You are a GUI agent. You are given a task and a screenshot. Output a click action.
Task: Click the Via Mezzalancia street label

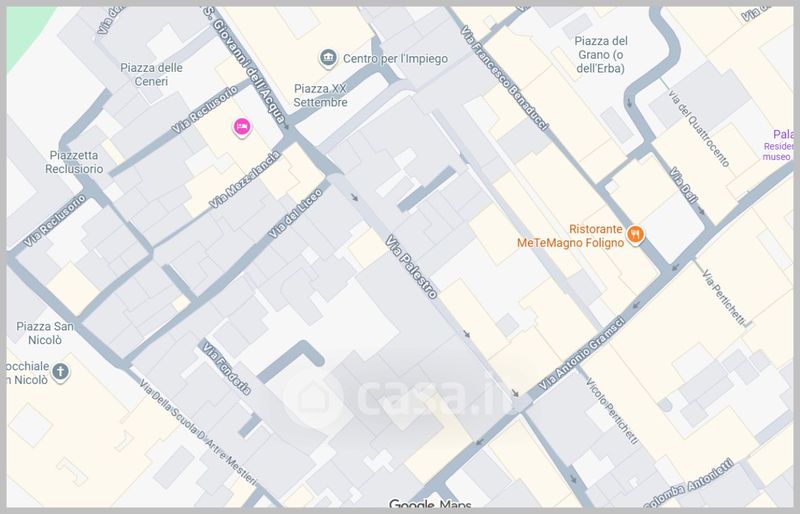coord(245,180)
